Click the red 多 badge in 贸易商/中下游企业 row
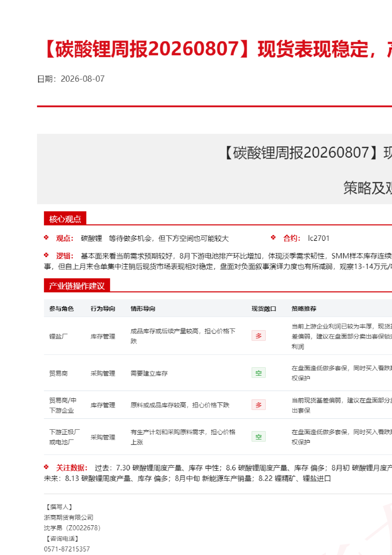Image resolution: width=392 pixels, height=555 pixels. [258, 405]
